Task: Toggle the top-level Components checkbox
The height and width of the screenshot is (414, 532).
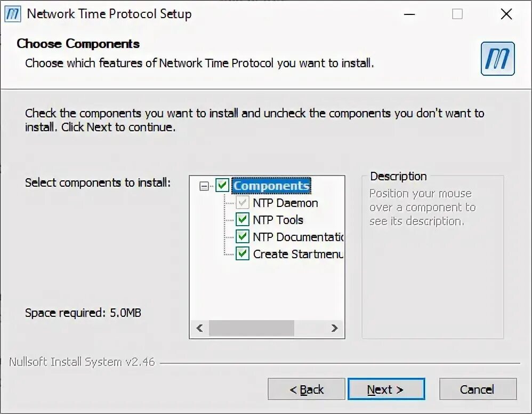Action: 222,186
